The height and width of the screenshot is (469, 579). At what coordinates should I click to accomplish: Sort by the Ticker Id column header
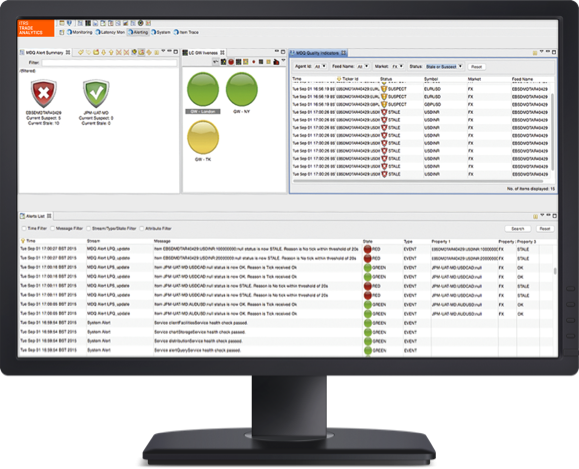pos(350,79)
